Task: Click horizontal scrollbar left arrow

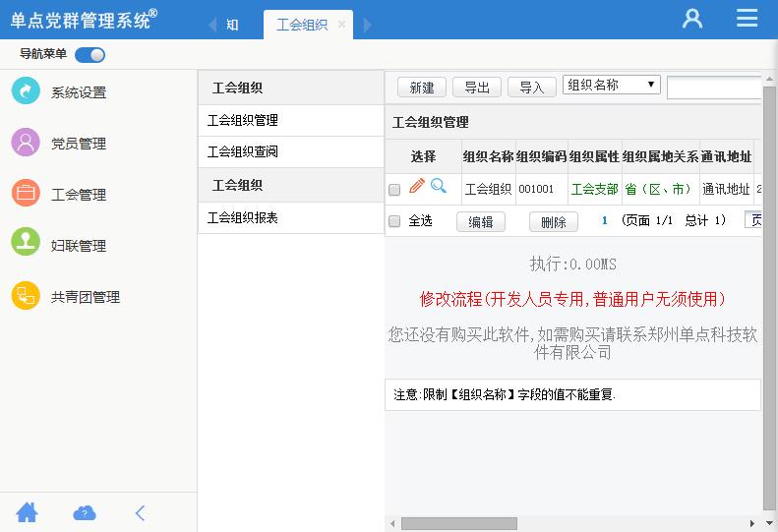Action: (392, 523)
